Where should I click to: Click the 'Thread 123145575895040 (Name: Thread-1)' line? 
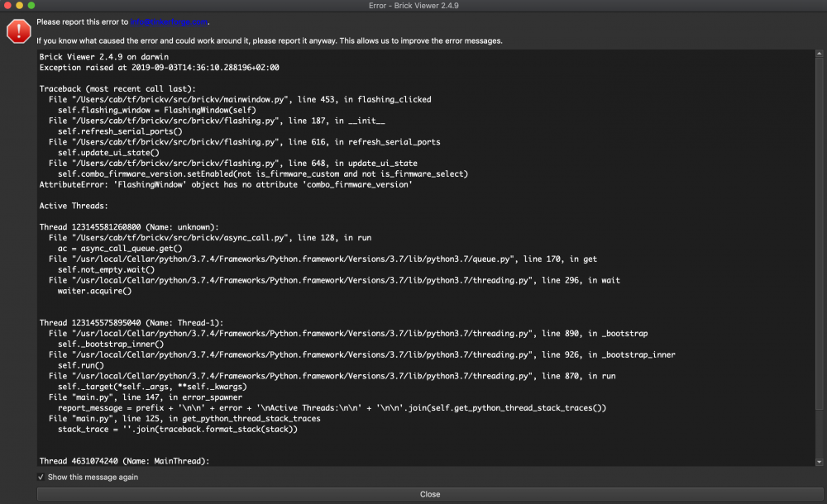[131, 323]
